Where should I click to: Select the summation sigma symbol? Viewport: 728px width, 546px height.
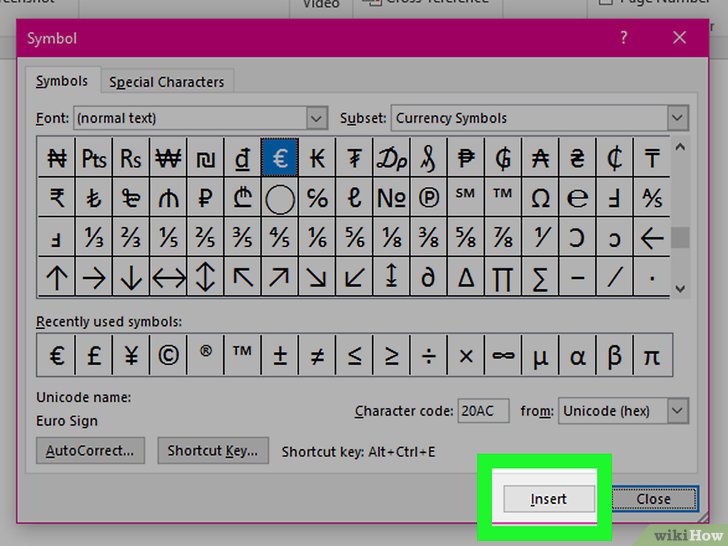pyautogui.click(x=540, y=277)
